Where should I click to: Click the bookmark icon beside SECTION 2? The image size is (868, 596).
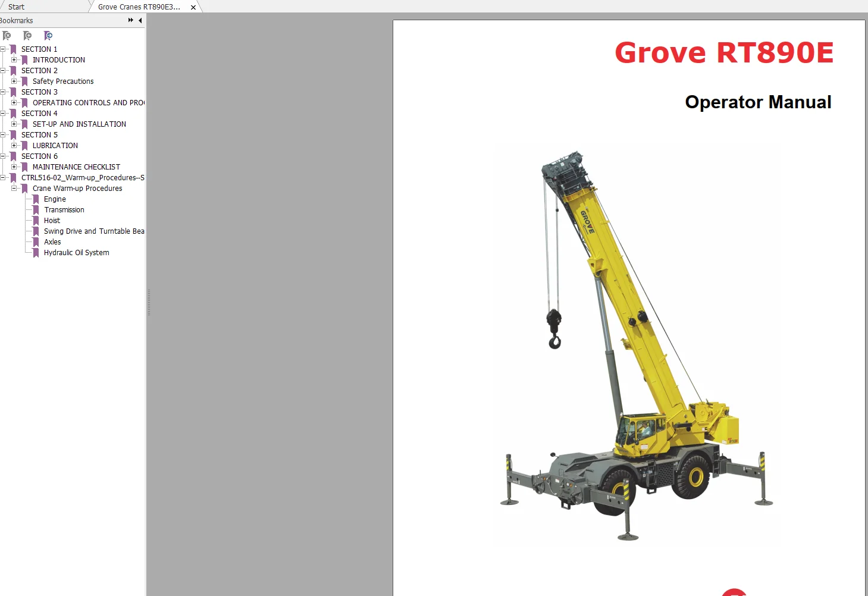point(13,71)
